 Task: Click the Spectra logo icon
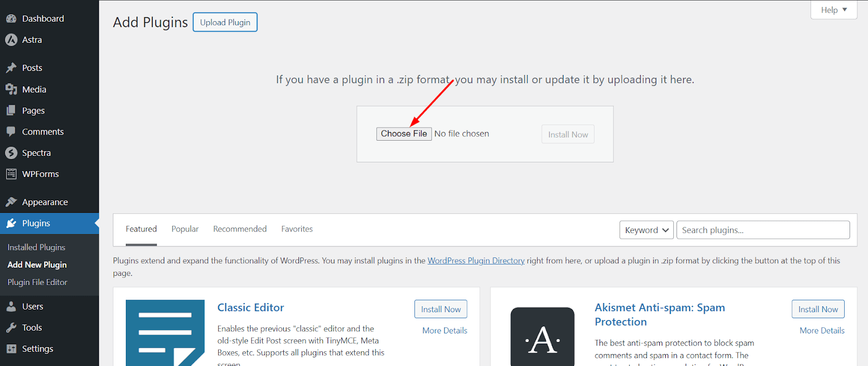click(x=11, y=153)
